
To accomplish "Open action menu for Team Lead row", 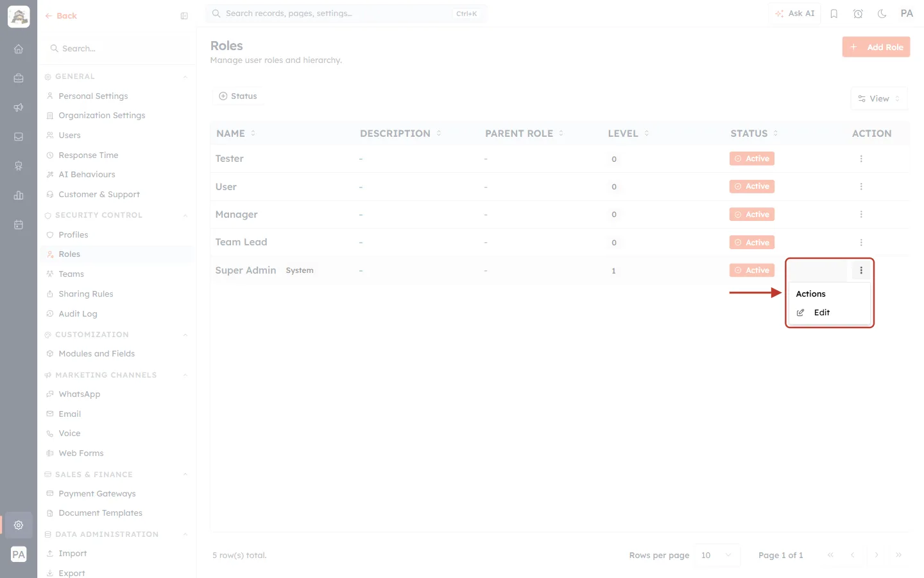I will [861, 242].
